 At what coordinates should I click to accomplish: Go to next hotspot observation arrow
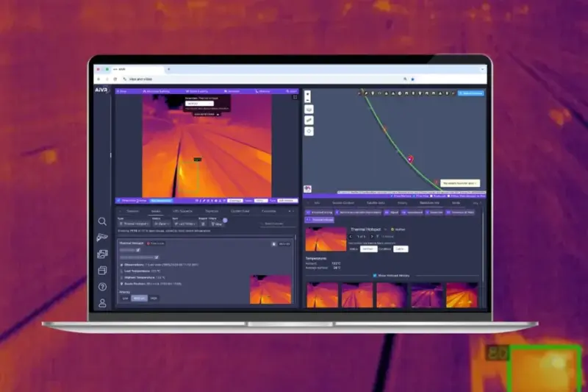372,237
